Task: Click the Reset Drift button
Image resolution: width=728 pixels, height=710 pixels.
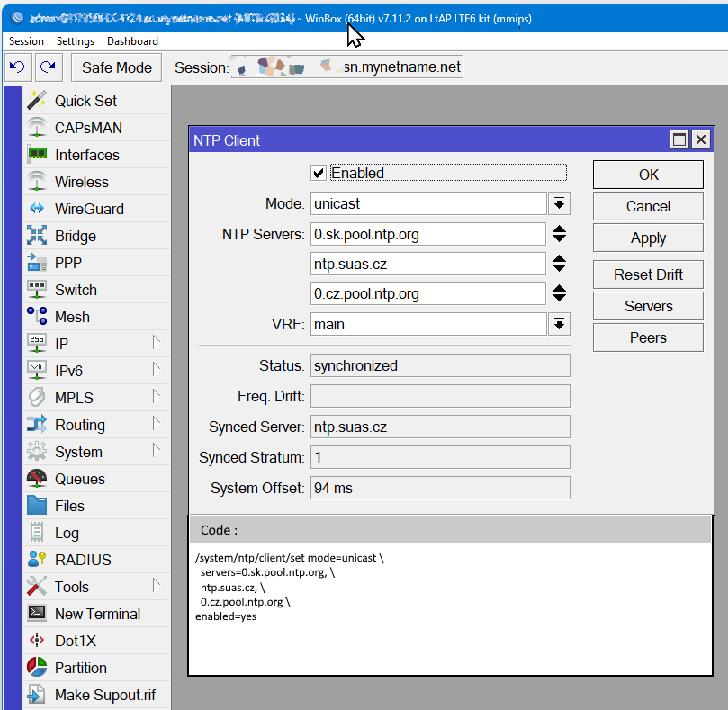Action: 648,274
